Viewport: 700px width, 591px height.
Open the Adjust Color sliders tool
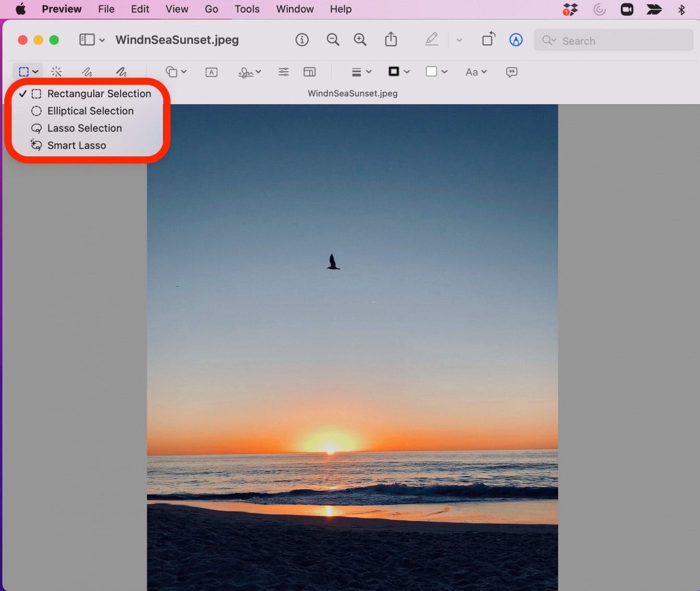[x=284, y=72]
